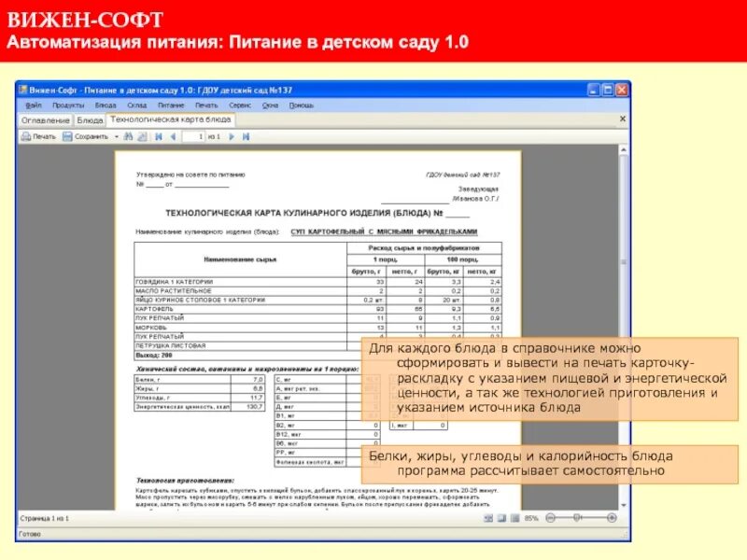Click the page number input field
Viewport: 747px width, 560px height.
[193, 136]
